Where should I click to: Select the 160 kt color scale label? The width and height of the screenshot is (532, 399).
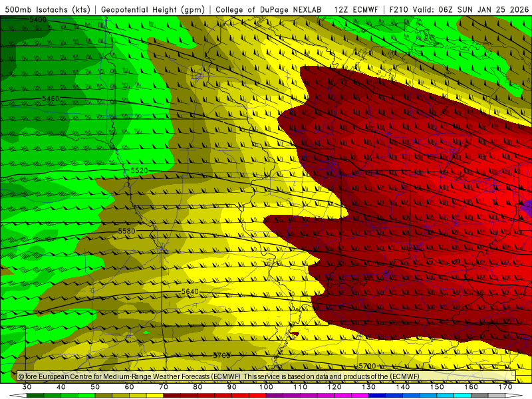(471, 387)
